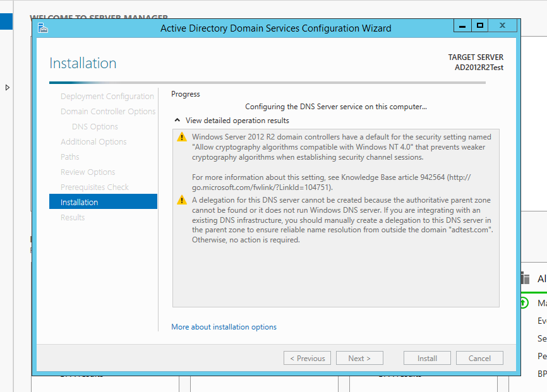Click green up-arrow status icon in Server Manager

524,303
